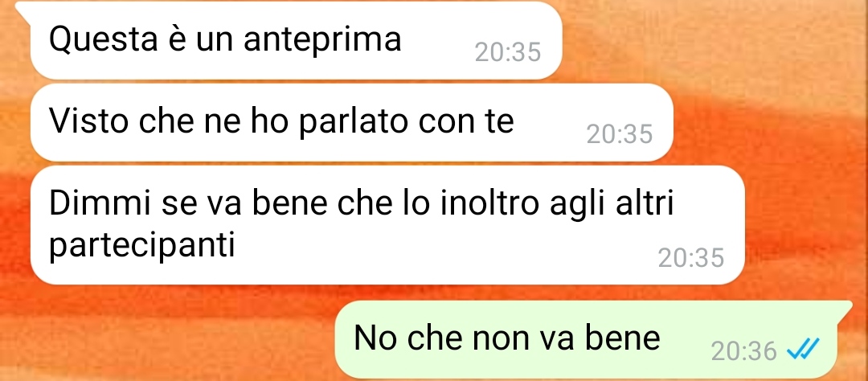Click the word "partecipanti" in the third message
This screenshot has height=381, width=868.
click(142, 247)
